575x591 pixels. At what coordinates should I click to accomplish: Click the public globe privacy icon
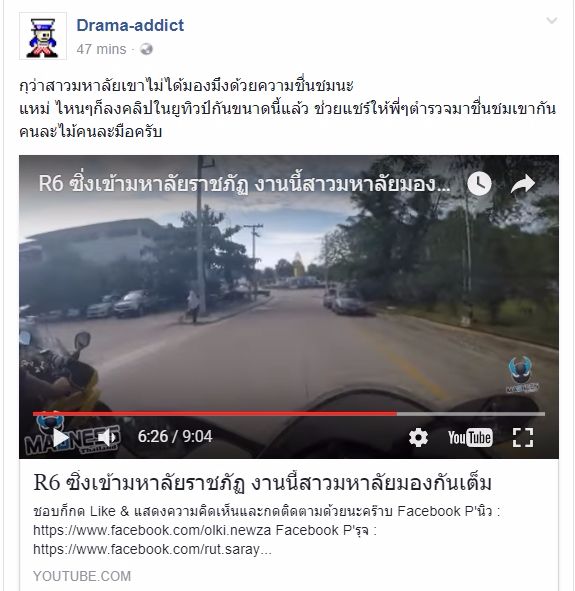click(146, 49)
